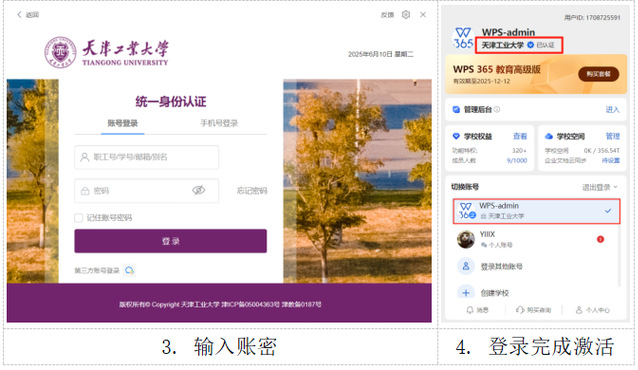Click the YIIIX avatar photo
Screen dimensions: 638x370
(x=466, y=239)
